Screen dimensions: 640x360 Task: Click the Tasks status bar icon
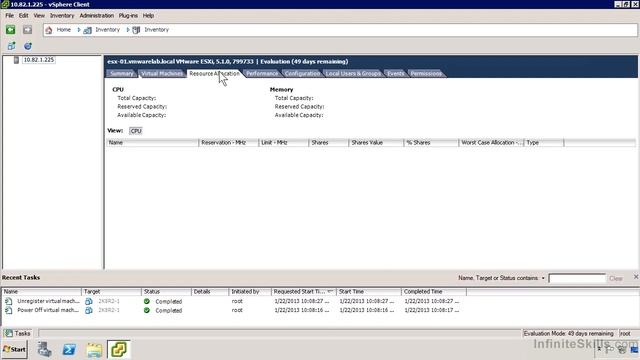[8, 333]
